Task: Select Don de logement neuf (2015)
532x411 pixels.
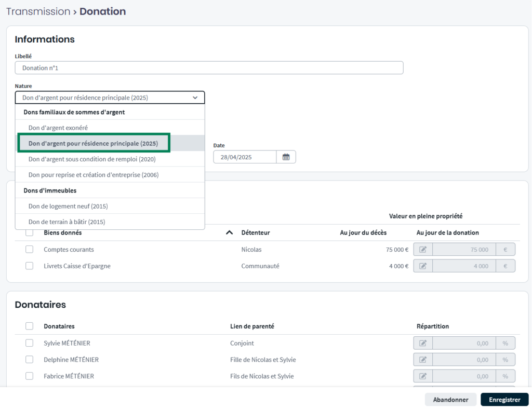Action: (68, 206)
